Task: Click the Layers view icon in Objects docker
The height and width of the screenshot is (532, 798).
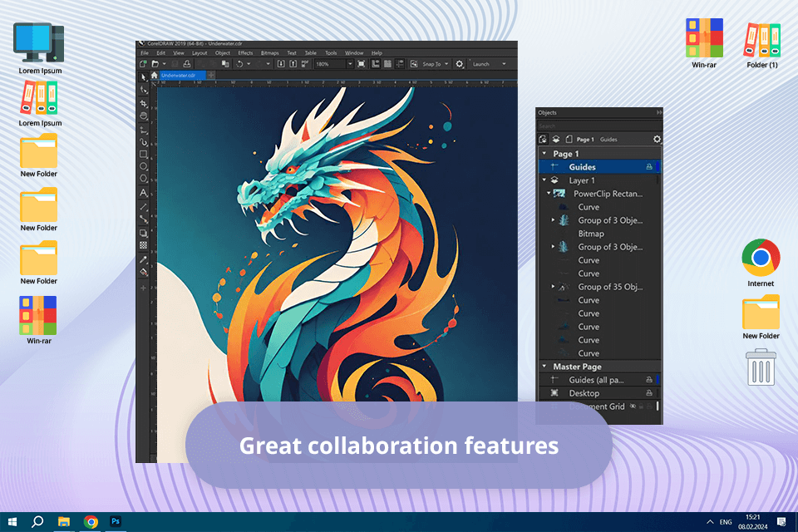Action: [556, 139]
